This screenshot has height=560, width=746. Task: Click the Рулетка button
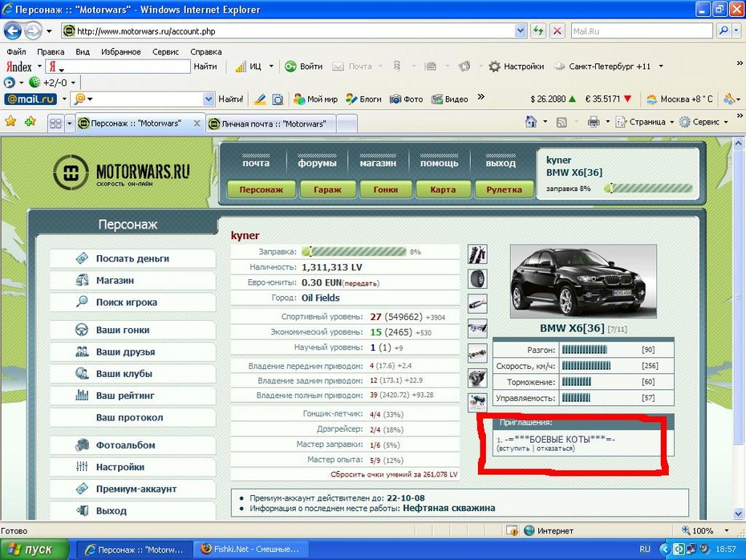coord(504,189)
